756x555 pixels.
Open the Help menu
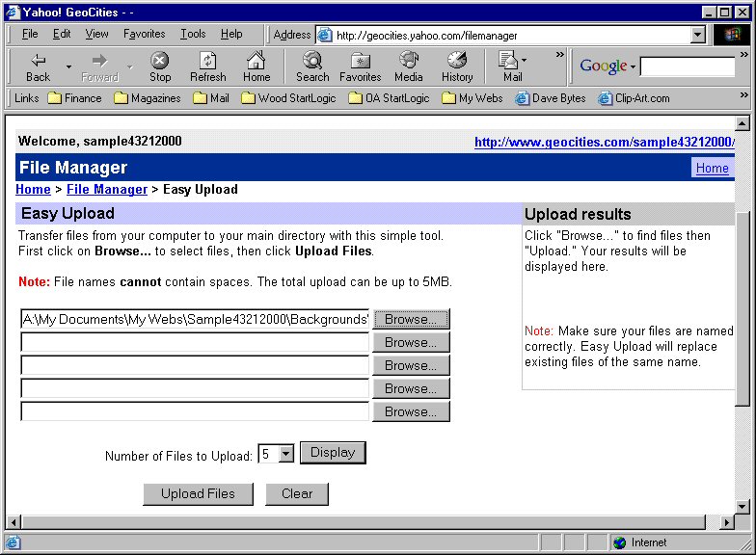(231, 34)
